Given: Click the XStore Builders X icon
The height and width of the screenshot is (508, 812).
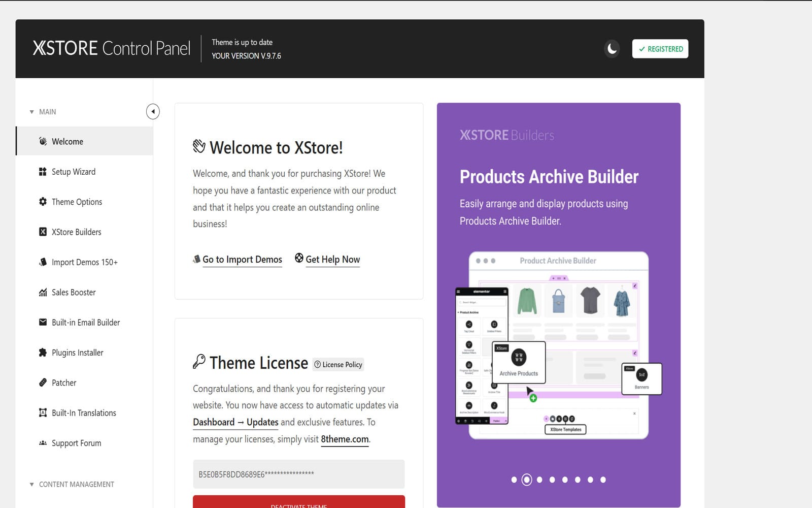Looking at the screenshot, I should tap(43, 232).
